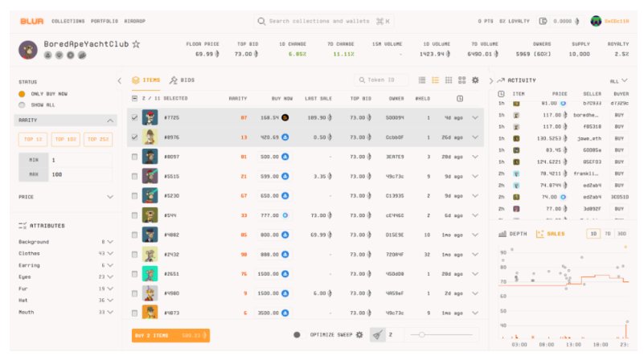Click the attributes filter icon
The width and height of the screenshot is (644, 356).
[x=23, y=226]
